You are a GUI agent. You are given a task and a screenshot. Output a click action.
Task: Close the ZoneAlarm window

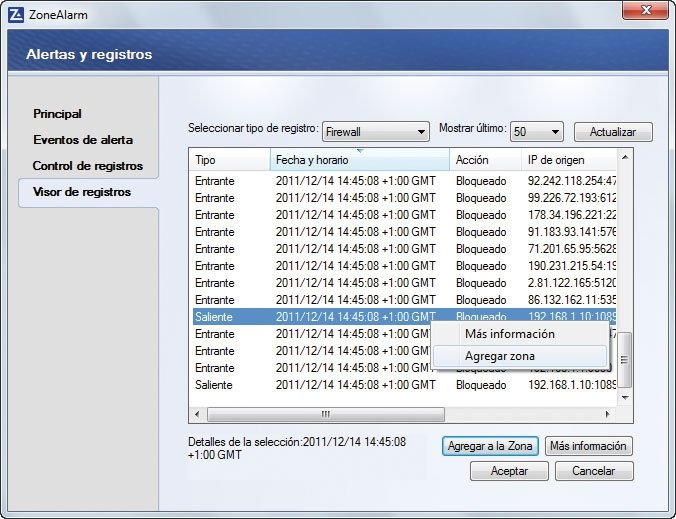click(645, 10)
